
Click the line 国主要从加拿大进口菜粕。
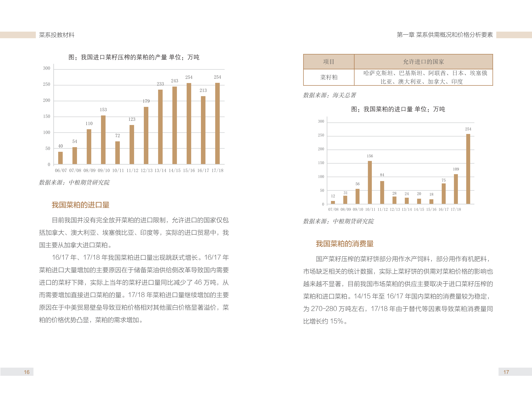click(x=76, y=245)
